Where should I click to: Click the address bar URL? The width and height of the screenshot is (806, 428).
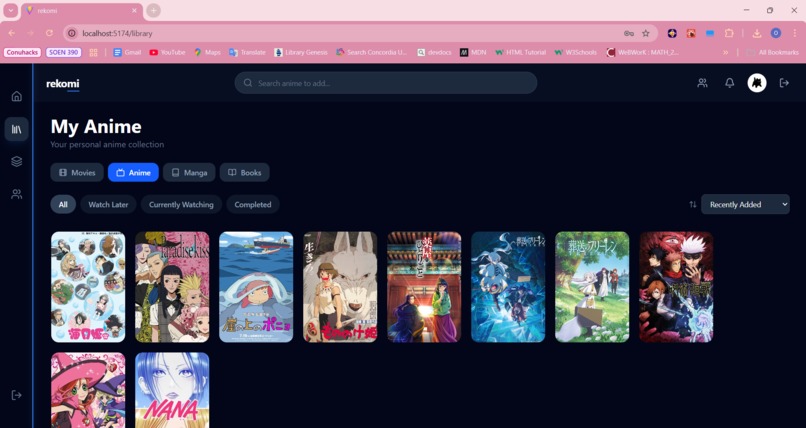117,33
